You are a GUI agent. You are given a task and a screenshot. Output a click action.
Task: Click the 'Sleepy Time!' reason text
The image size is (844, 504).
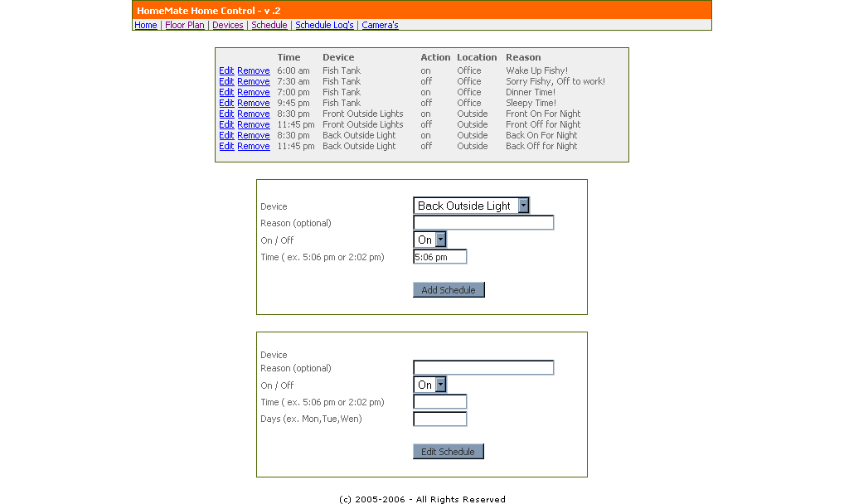pos(531,103)
